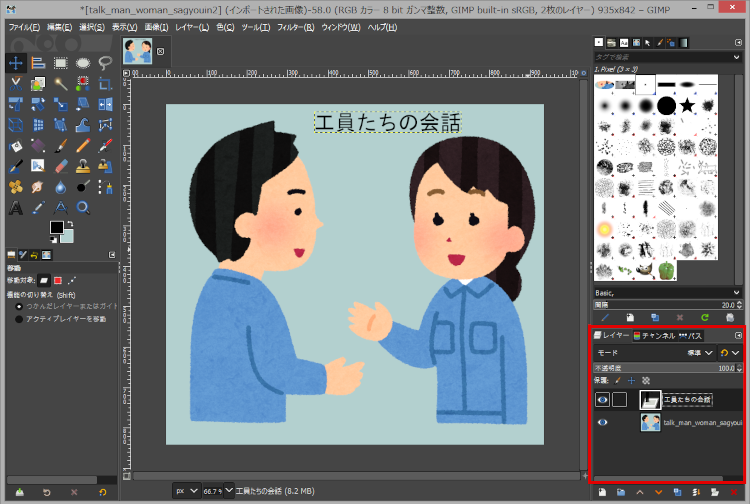Open the レイヤー menu in menu bar

[191, 26]
